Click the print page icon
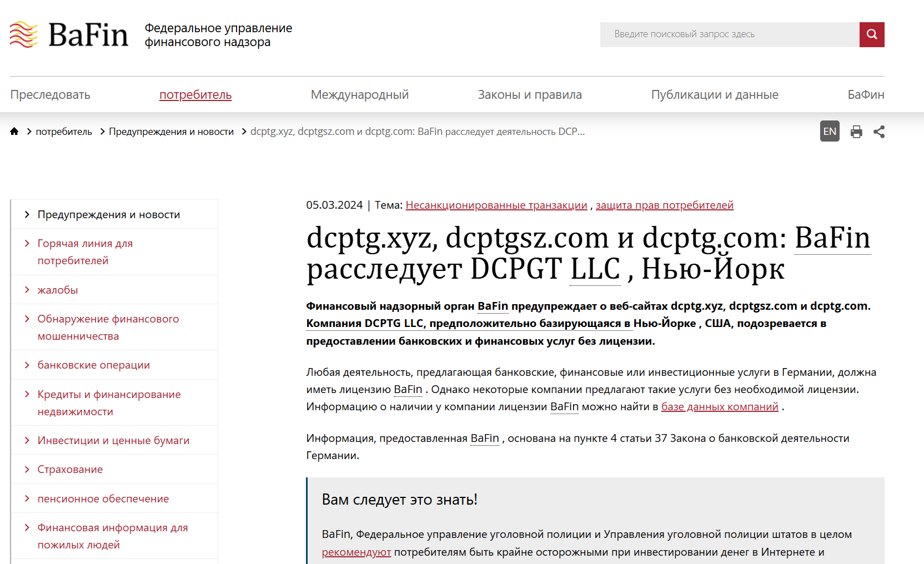 856,132
